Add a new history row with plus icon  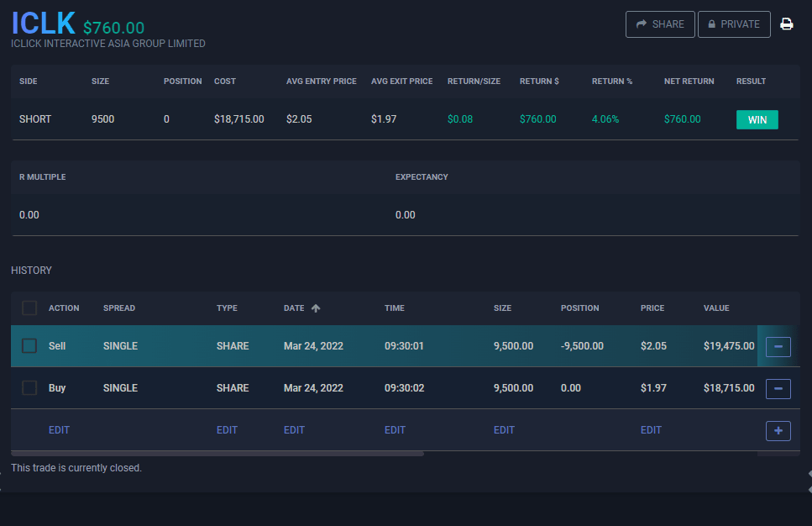click(778, 430)
